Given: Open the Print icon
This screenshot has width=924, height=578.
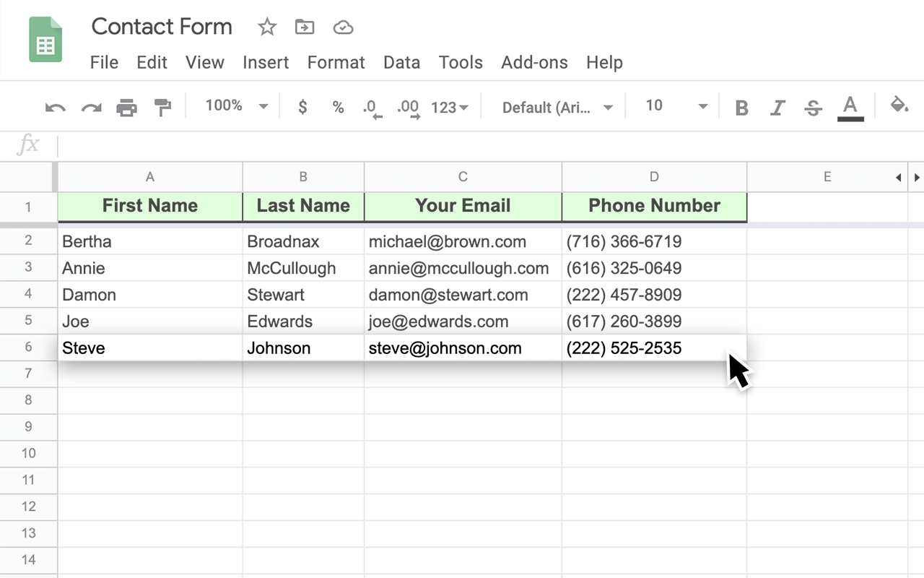Looking at the screenshot, I should tap(127, 105).
